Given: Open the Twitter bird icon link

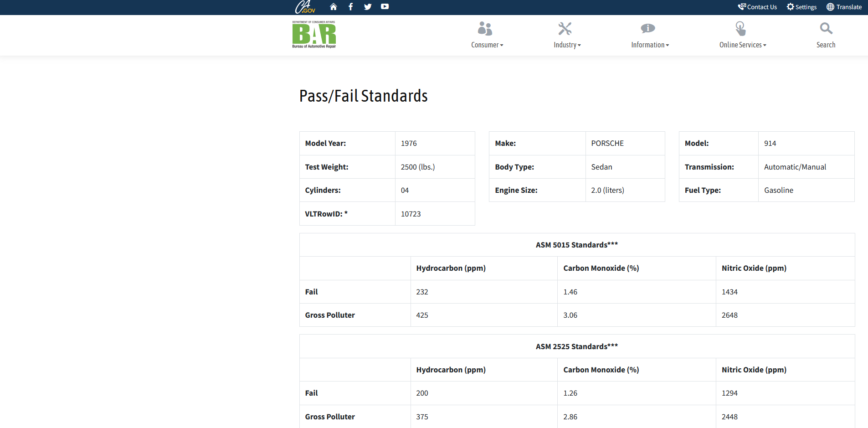Looking at the screenshot, I should point(368,7).
